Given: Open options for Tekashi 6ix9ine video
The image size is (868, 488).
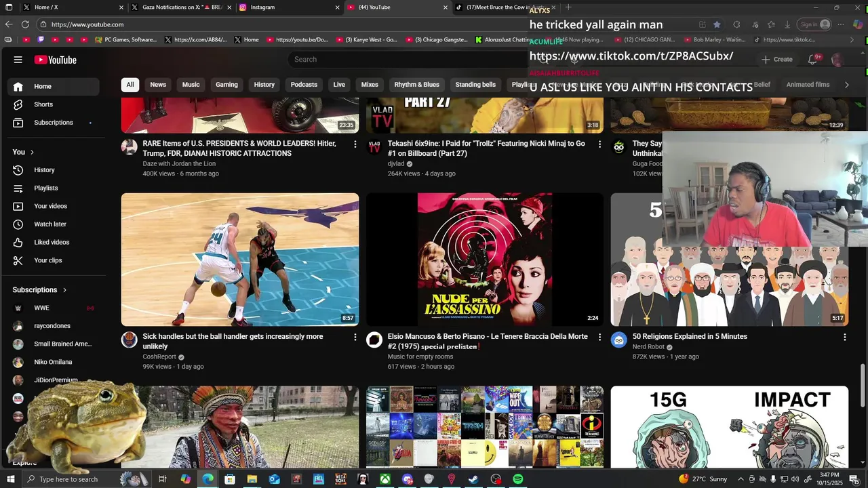Looking at the screenshot, I should pyautogui.click(x=599, y=144).
